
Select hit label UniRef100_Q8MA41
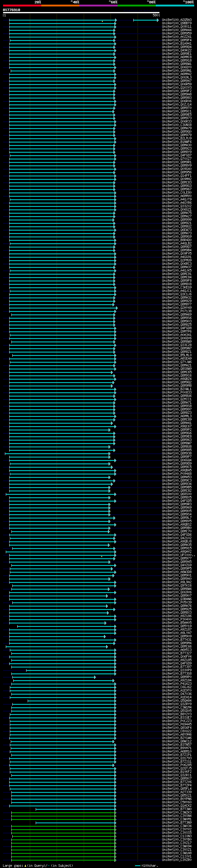click(x=177, y=423)
